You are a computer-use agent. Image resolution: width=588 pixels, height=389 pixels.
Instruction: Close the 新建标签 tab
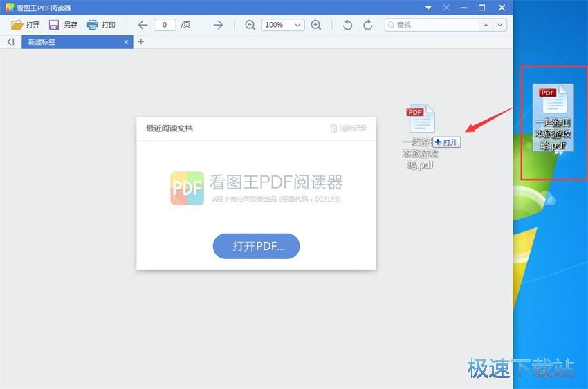click(127, 42)
